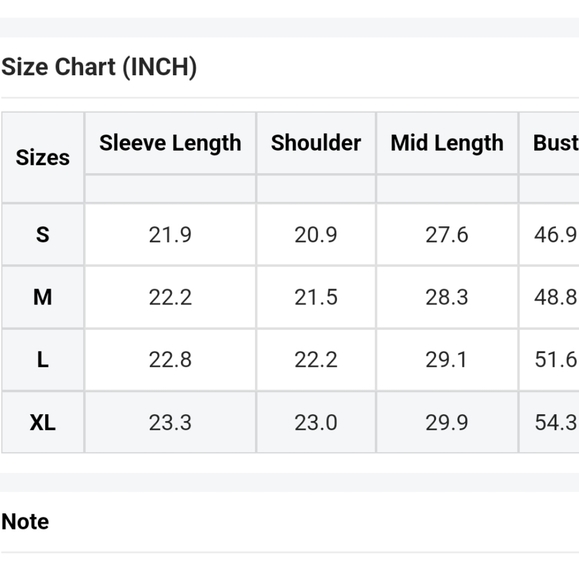
Task: Click bust value 48.8 for M
Action: (x=556, y=297)
